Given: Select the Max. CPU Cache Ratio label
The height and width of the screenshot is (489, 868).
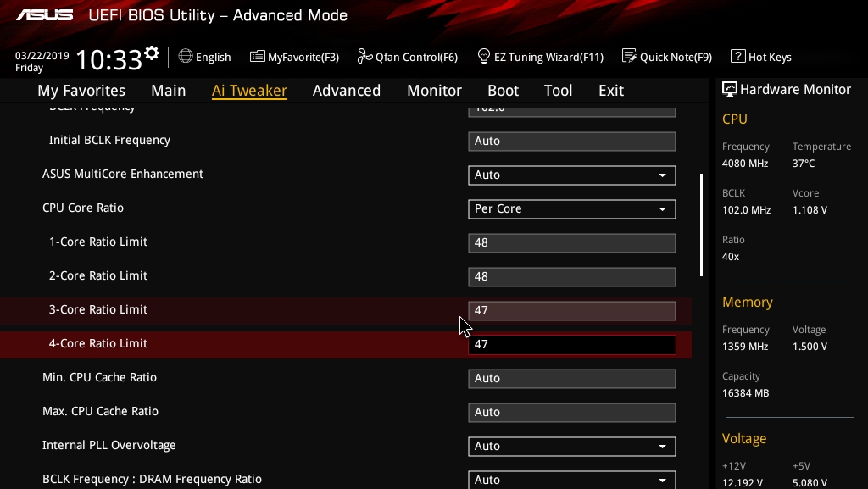Looking at the screenshot, I should 100,411.
